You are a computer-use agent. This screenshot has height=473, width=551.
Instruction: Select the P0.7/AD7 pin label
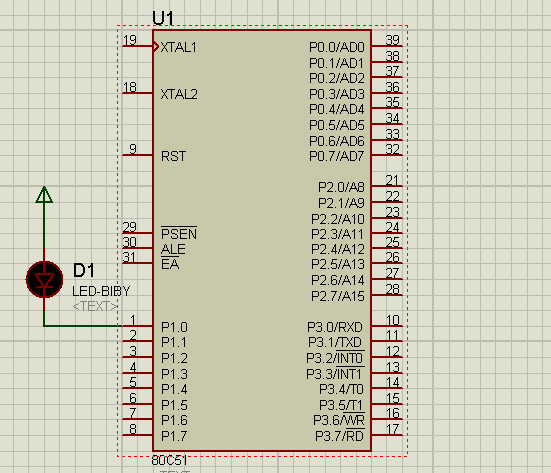click(337, 156)
